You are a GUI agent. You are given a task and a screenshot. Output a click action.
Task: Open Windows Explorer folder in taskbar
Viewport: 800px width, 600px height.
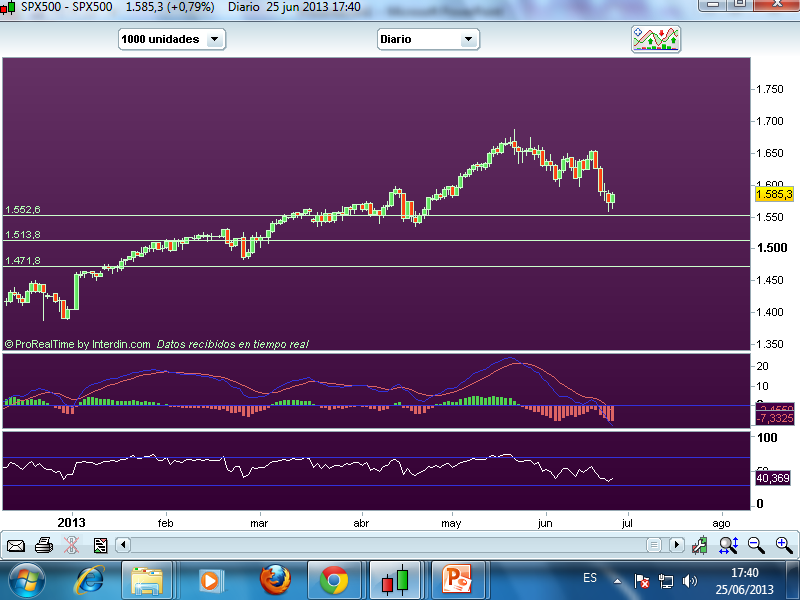click(147, 581)
